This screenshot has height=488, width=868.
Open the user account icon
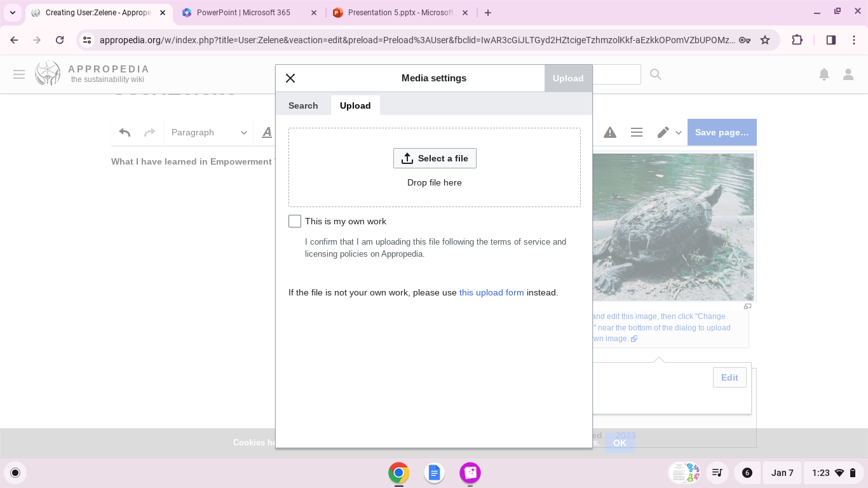click(x=848, y=74)
